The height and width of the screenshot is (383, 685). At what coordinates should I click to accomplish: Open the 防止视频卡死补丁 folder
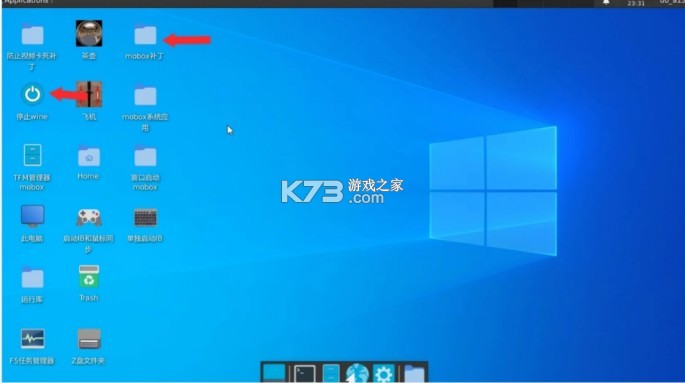(32, 35)
